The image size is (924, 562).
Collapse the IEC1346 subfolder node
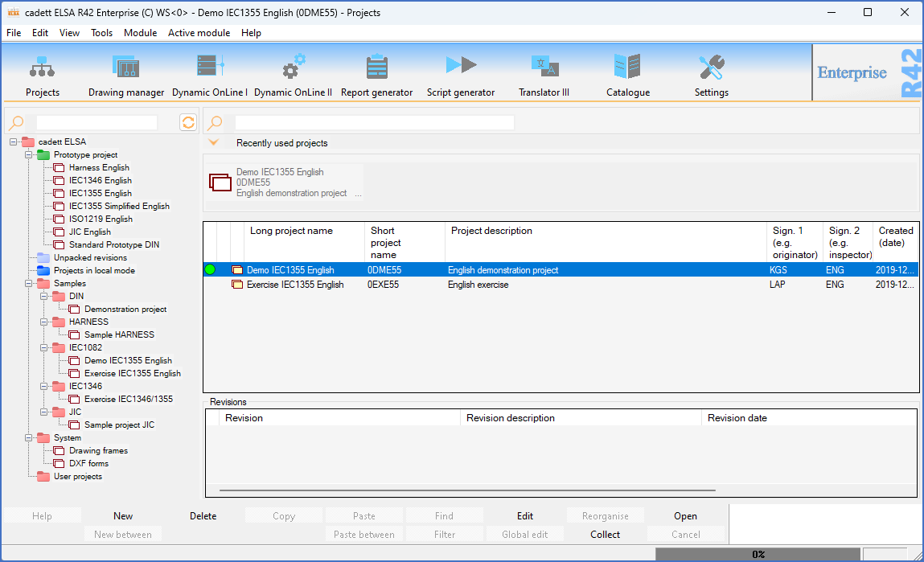43,387
